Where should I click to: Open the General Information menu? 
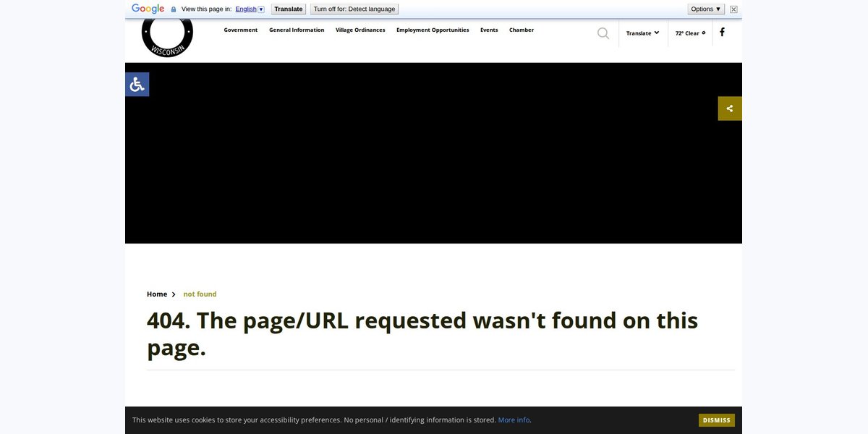click(x=297, y=30)
